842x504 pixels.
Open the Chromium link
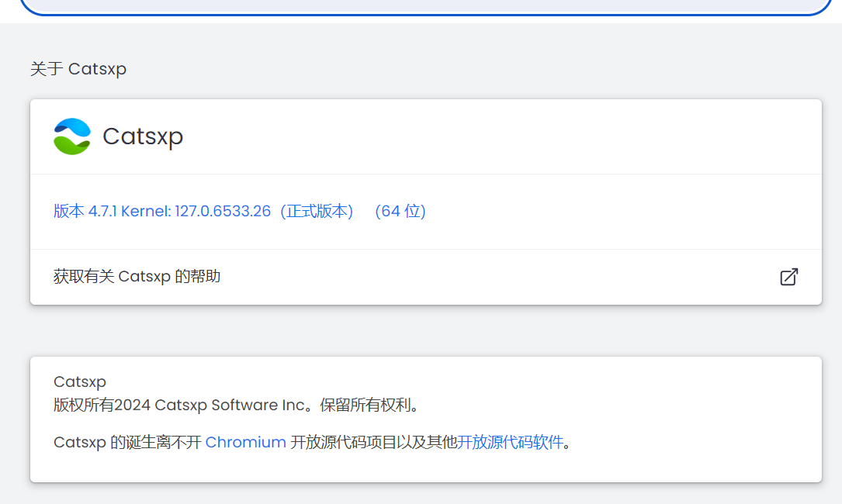pyautogui.click(x=245, y=442)
